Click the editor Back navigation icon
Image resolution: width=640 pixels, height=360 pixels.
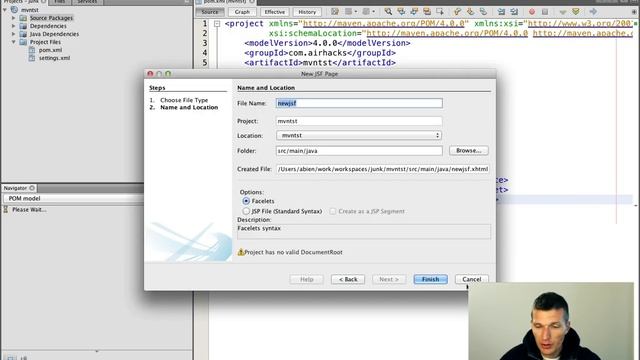[348, 12]
